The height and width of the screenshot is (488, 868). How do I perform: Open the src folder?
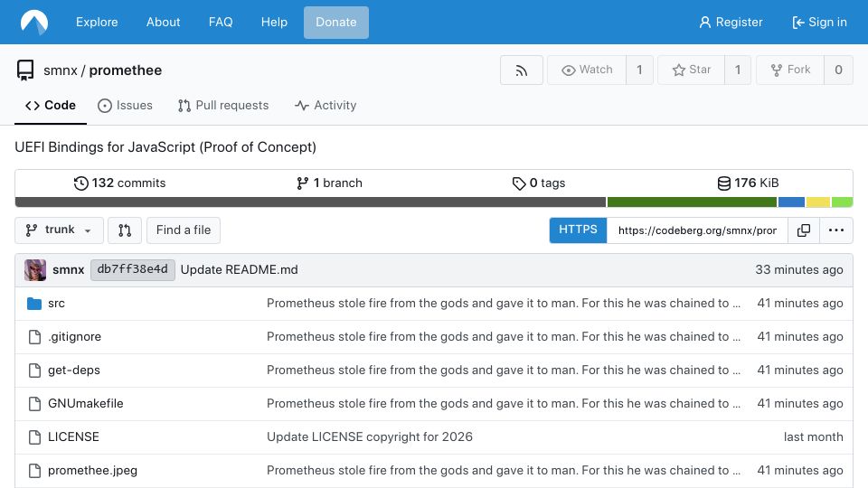click(x=56, y=304)
